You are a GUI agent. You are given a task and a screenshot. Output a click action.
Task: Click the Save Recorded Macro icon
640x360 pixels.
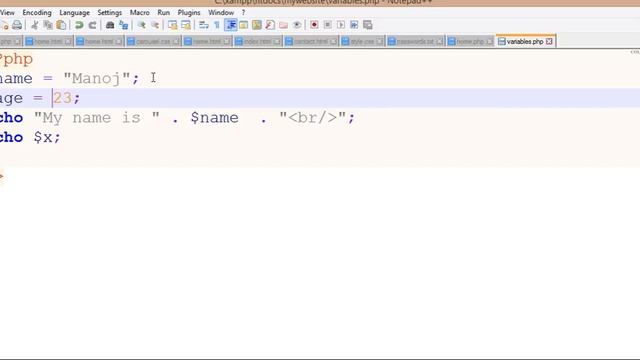[367, 25]
